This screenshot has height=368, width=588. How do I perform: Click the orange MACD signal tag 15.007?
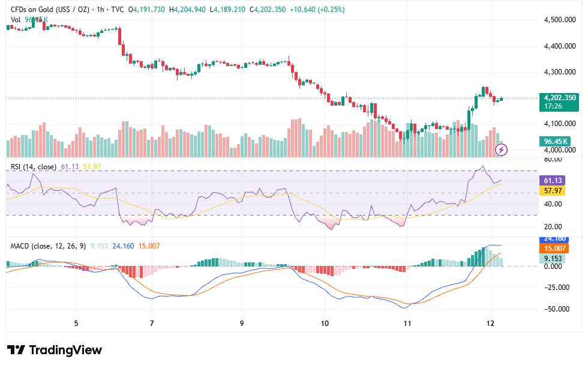pos(554,249)
